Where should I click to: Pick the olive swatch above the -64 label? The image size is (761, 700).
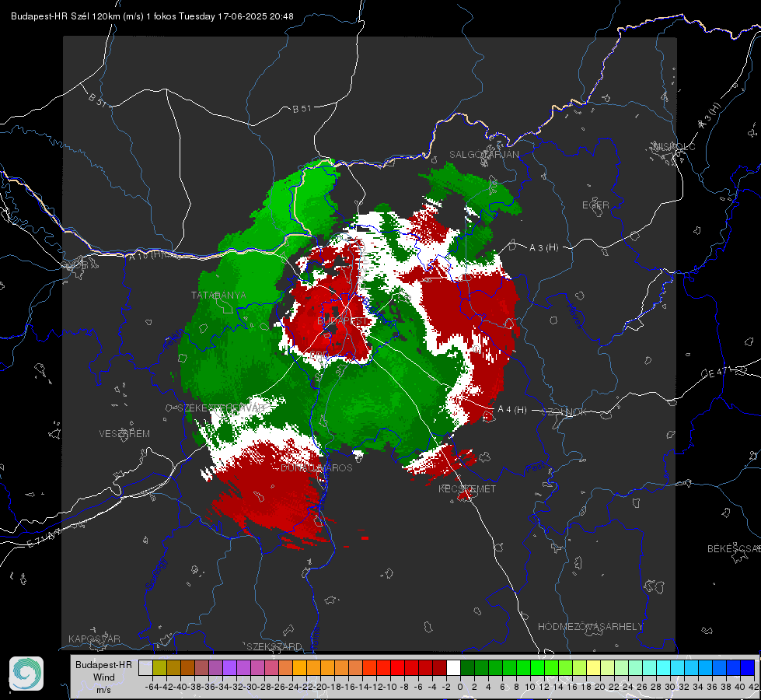pyautogui.click(x=159, y=668)
